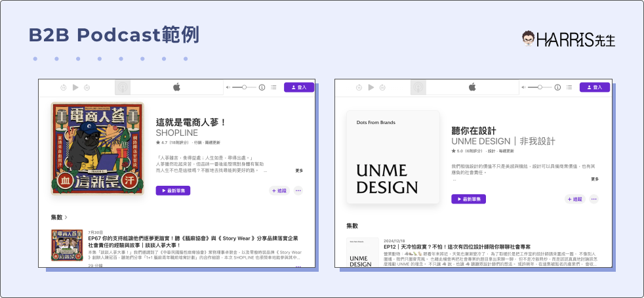Click Podcasts artwork icon in UNME DESIGN player
Viewport: 644px width, 298px height.
pyautogui.click(x=418, y=87)
